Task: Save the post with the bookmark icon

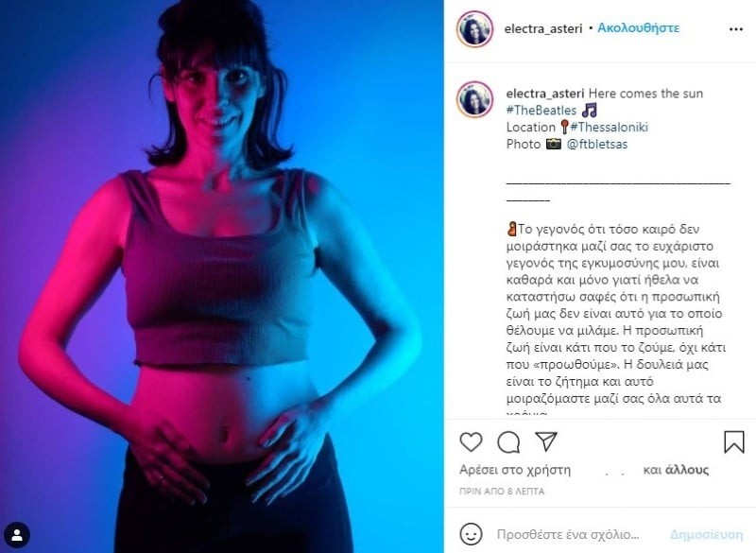Action: pos(734,441)
